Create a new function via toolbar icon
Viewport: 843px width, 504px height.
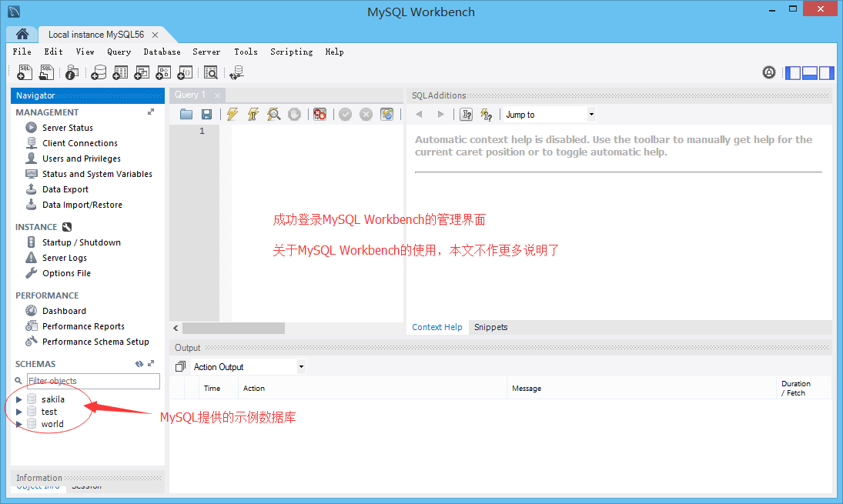click(185, 72)
